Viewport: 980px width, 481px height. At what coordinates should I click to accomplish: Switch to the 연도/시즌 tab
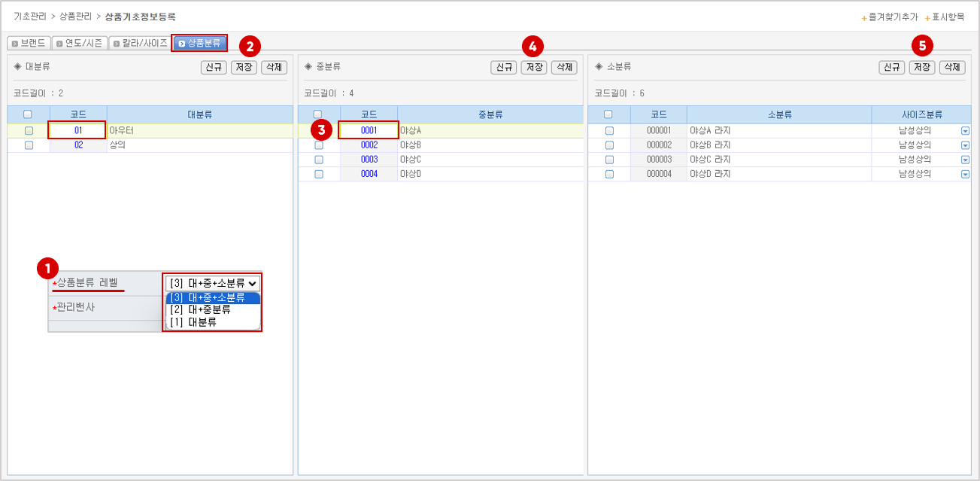tap(80, 43)
